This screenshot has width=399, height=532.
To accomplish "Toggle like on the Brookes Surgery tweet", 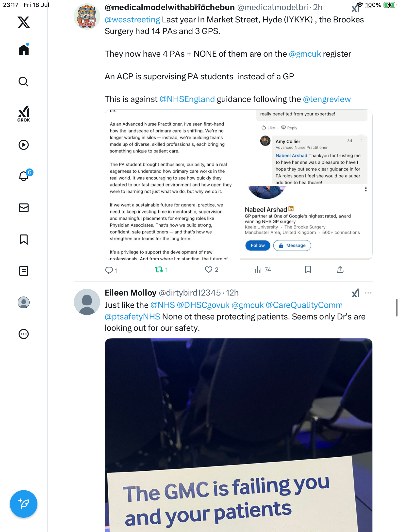I will [211, 270].
